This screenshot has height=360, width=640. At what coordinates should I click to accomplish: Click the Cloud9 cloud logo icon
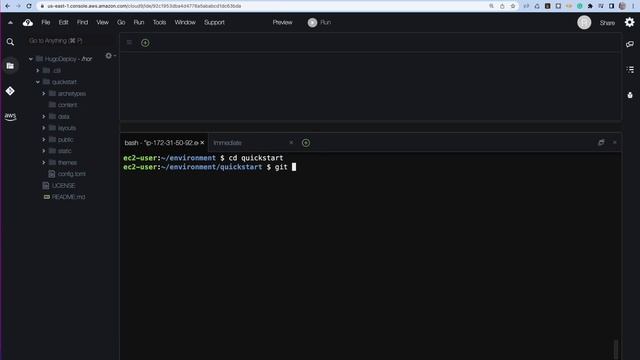point(28,22)
